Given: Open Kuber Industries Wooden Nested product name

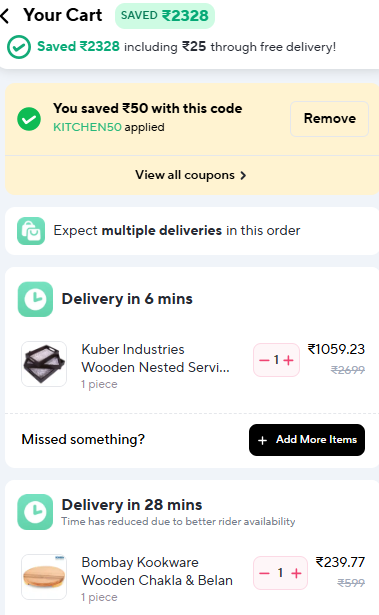Looking at the screenshot, I should pos(155,358).
